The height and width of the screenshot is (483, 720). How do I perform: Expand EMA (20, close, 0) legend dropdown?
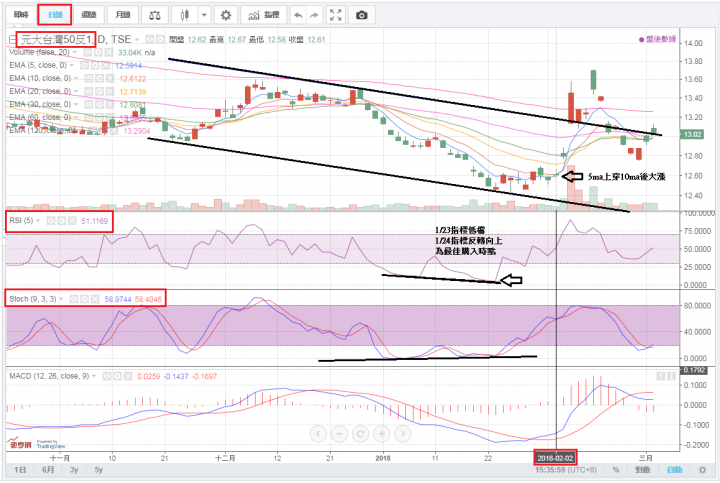[x=76, y=91]
